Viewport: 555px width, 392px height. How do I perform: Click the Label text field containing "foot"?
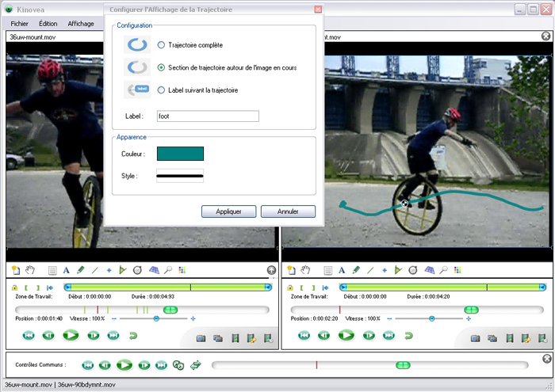208,116
